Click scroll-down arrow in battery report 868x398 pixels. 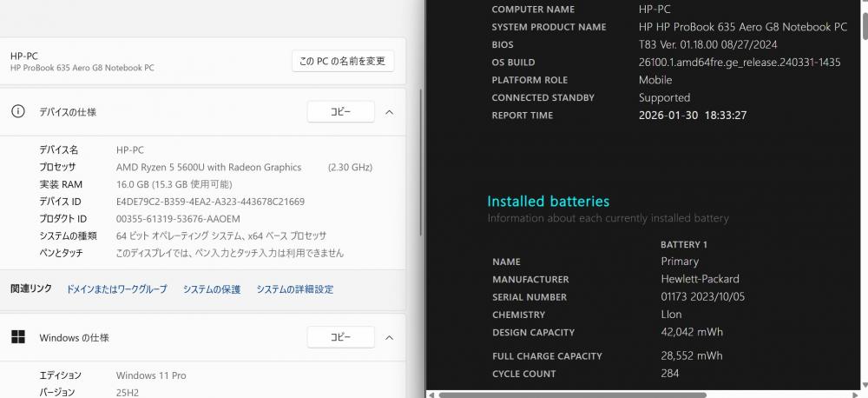pos(865,385)
